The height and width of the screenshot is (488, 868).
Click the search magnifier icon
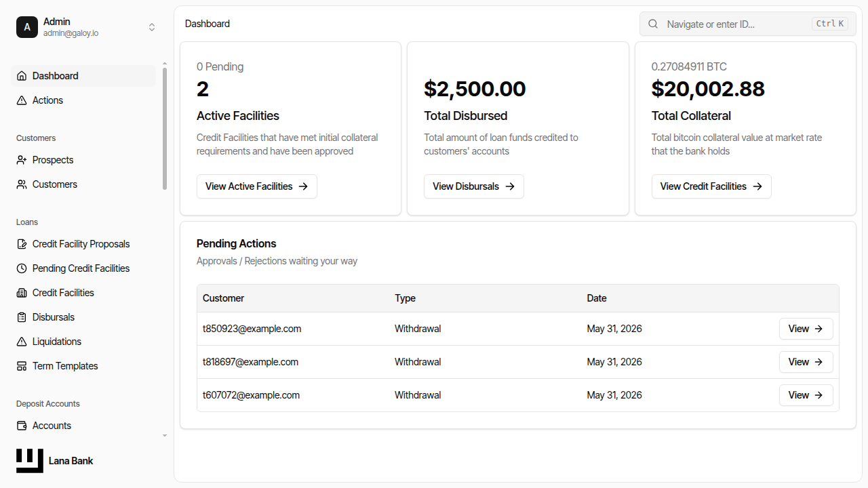pos(653,24)
